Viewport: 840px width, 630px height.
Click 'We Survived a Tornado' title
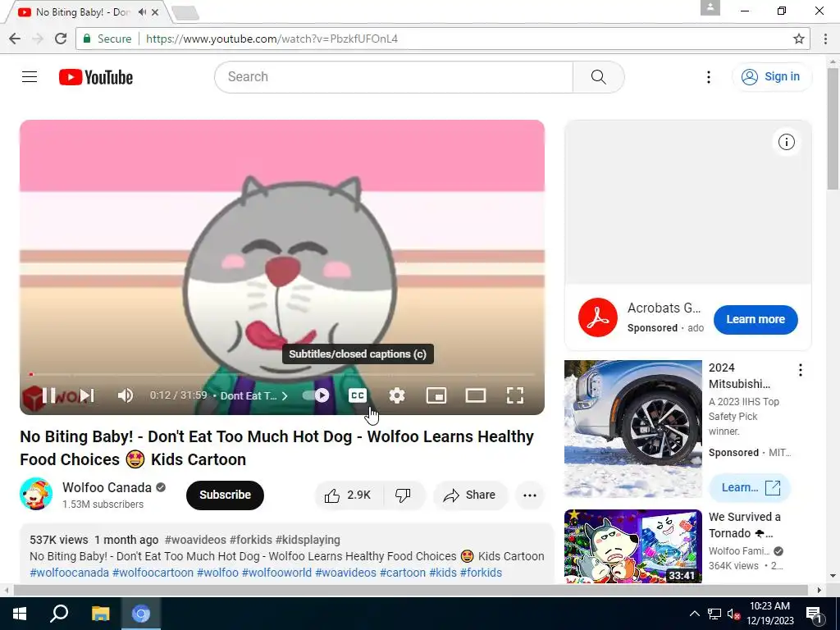[x=745, y=525]
